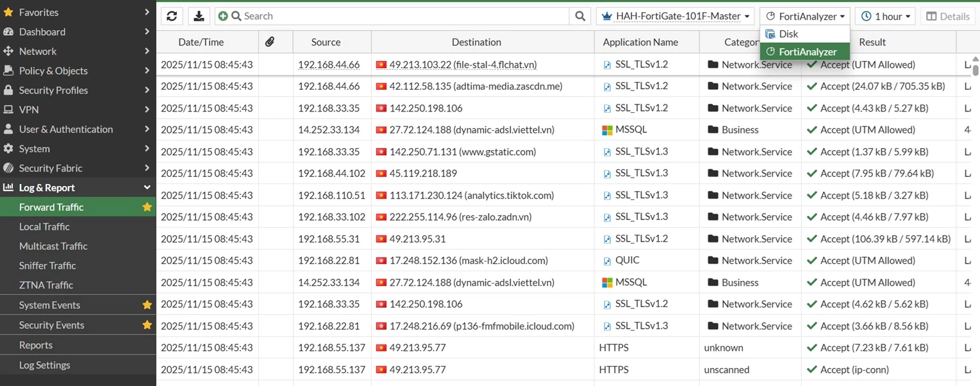The image size is (980, 386).
Task: Add a filter with the plus icon
Action: 223,16
